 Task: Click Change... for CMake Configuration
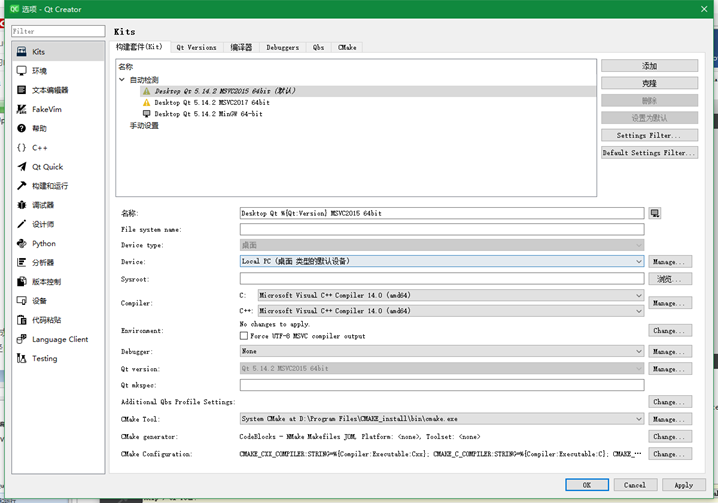(670, 454)
